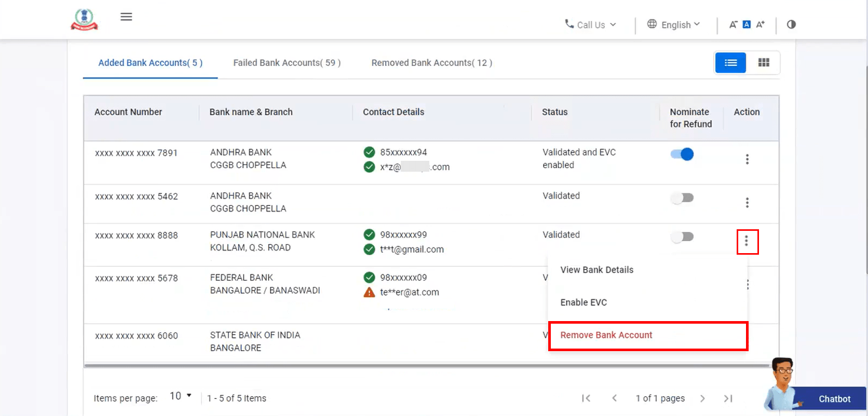Disable refund nomination for account 7891
868x416 pixels.
(x=682, y=155)
